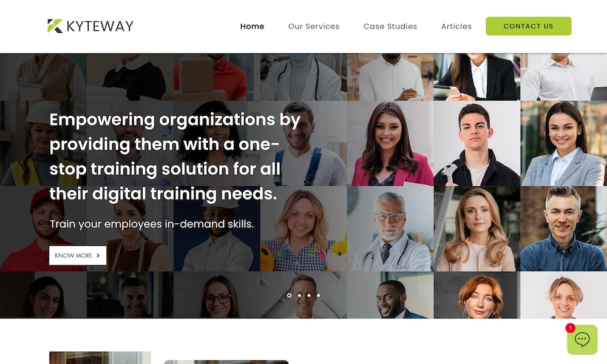Open the green chat widget icon
This screenshot has height=364, width=607.
582,340
